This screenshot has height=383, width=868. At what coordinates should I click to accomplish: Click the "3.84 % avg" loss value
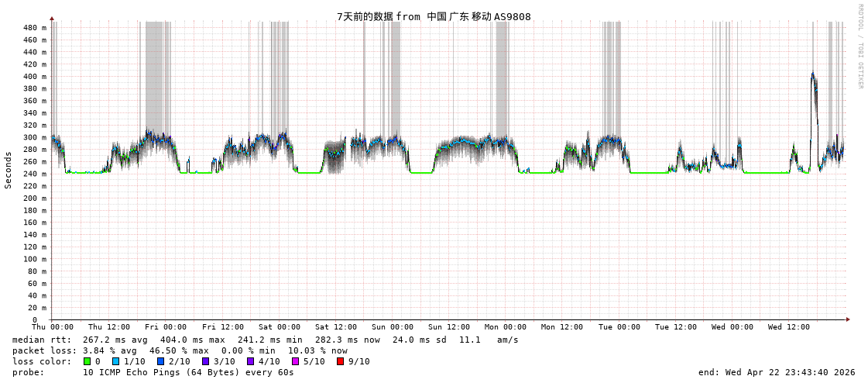(x=108, y=351)
